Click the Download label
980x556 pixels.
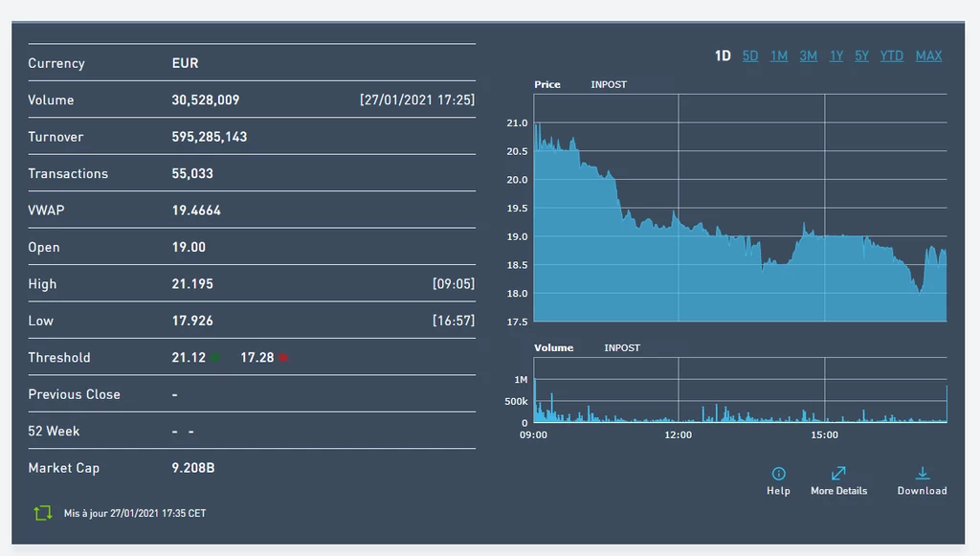[x=922, y=491]
